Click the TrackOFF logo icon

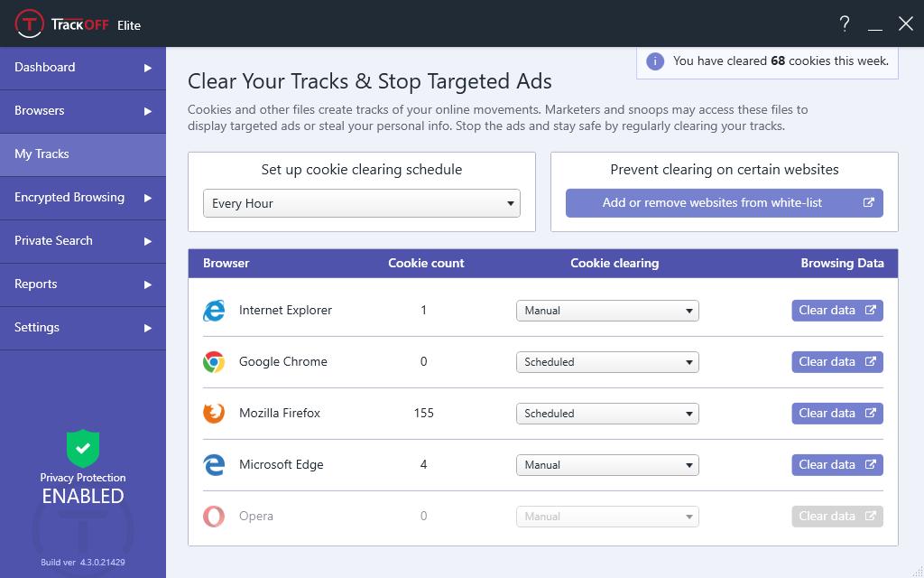coord(30,24)
